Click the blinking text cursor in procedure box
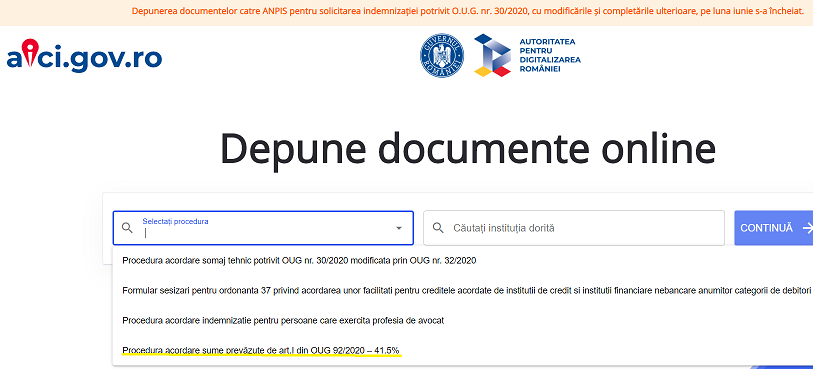813x369 pixels. coord(146,233)
